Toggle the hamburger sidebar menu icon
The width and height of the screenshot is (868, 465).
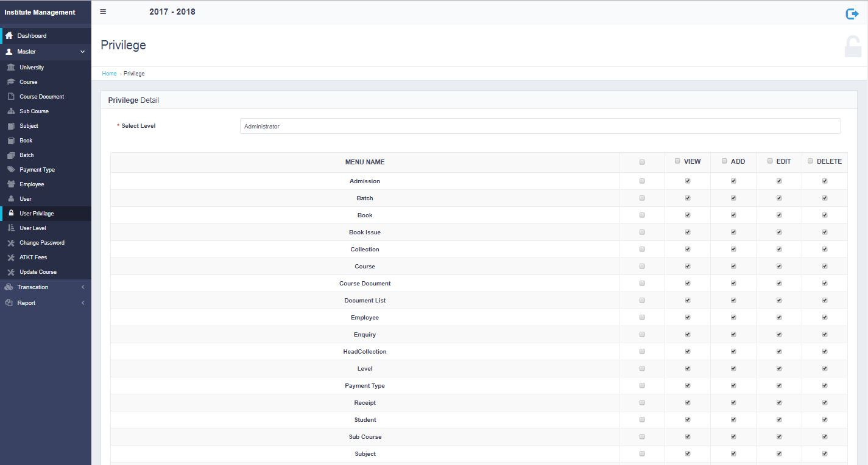point(103,12)
